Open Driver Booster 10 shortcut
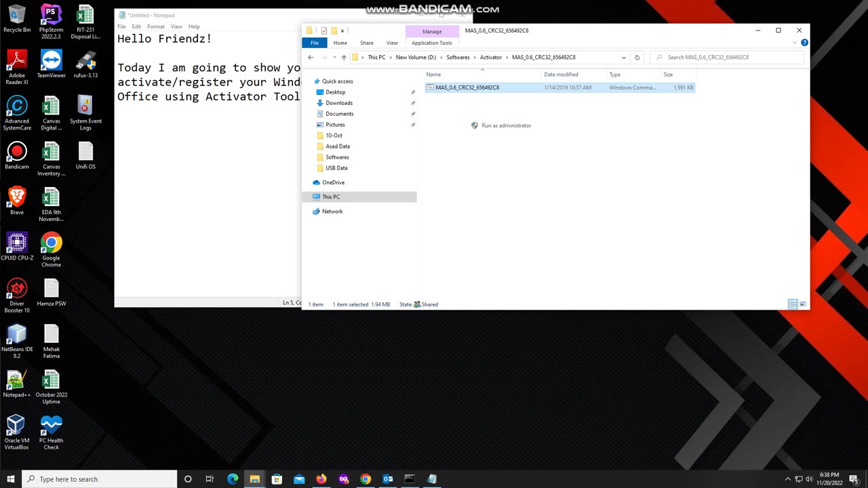This screenshot has height=488, width=868. coord(17,296)
